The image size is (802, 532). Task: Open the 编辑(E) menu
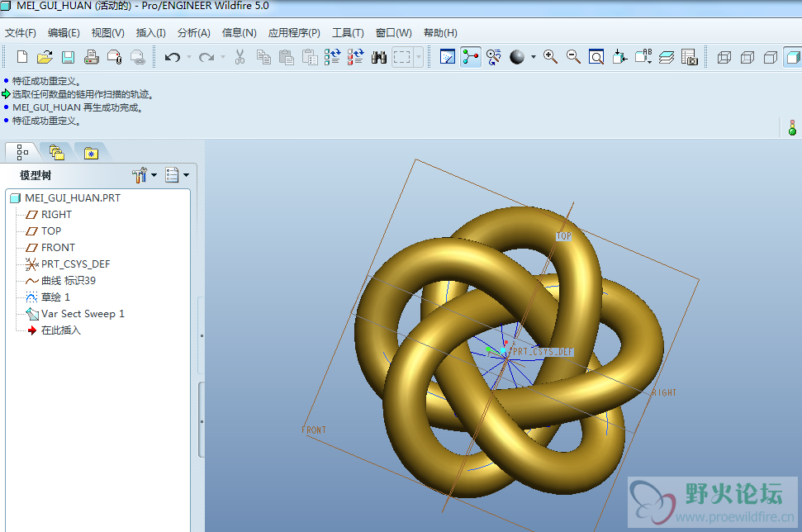64,33
